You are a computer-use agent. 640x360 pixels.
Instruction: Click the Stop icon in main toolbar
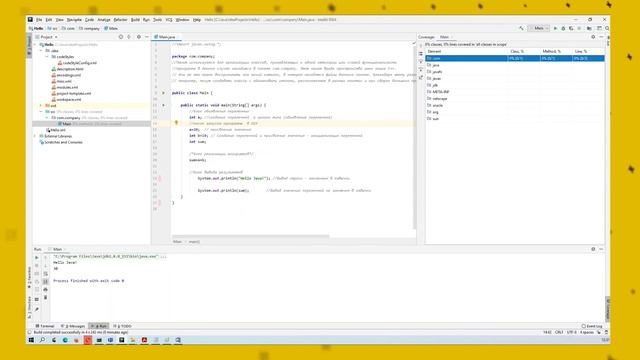(579, 28)
